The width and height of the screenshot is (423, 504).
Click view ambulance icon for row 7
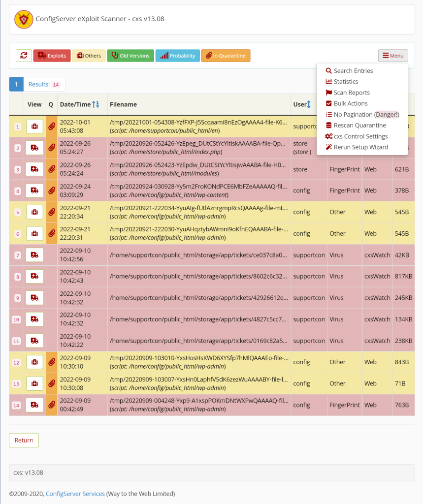pos(34,255)
